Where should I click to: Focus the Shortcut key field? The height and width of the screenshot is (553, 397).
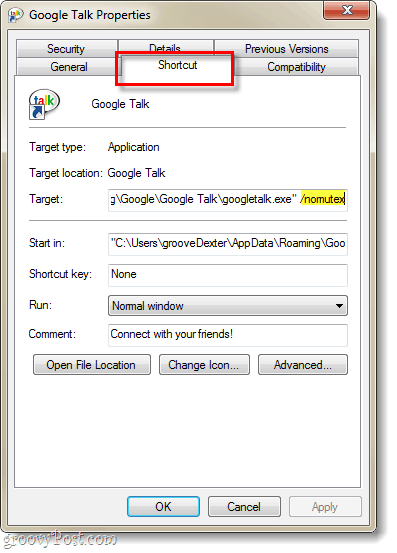pyautogui.click(x=228, y=275)
